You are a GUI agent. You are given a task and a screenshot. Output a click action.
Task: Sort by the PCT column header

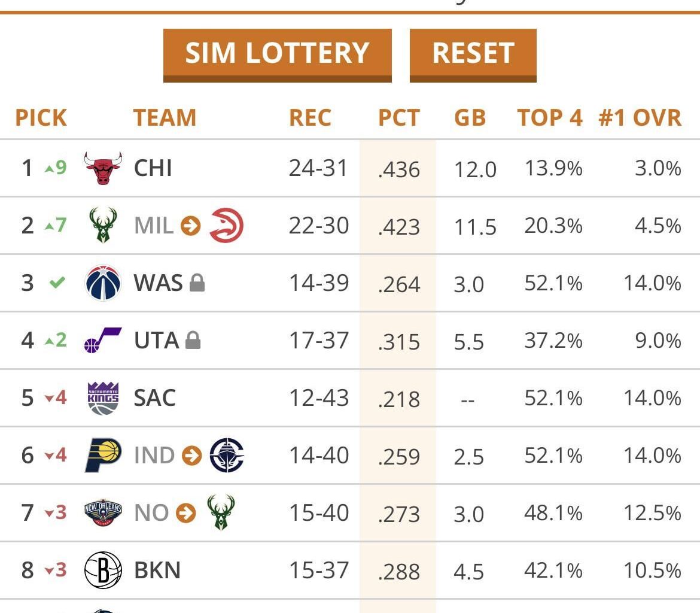(399, 117)
